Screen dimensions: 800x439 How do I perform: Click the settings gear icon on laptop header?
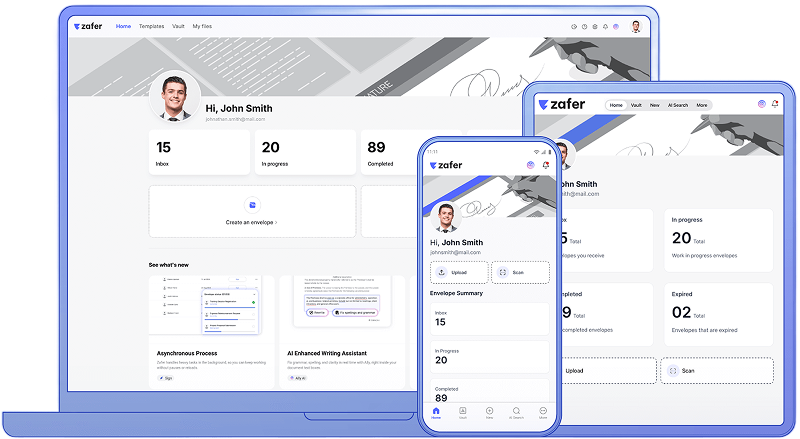pyautogui.click(x=594, y=27)
